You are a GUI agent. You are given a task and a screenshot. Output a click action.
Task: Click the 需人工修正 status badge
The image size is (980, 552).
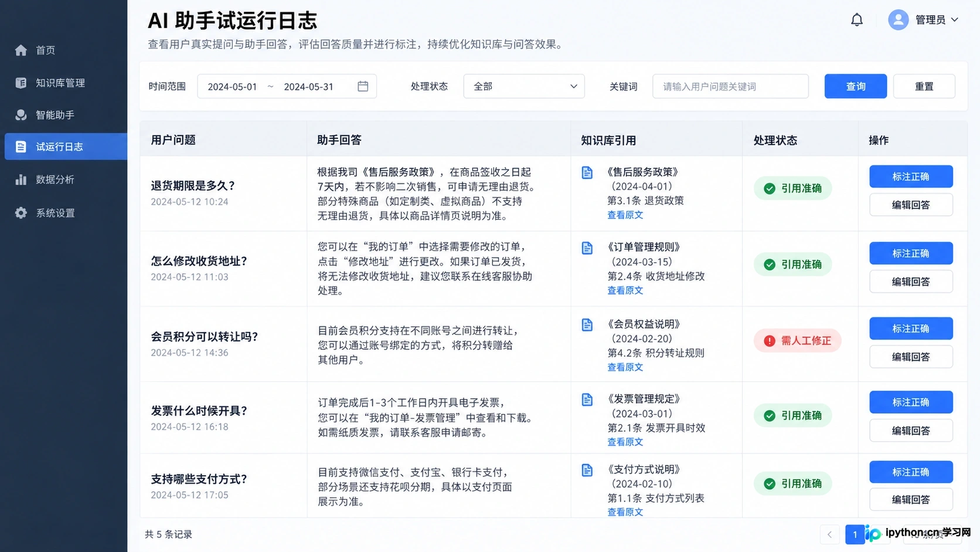click(798, 341)
